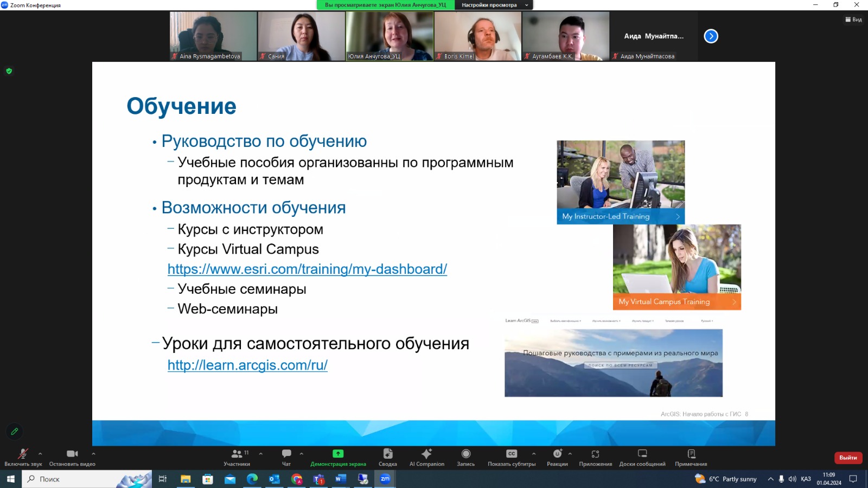Viewport: 868px width, 488px height.
Task: Open Настройки просмотра dropdown
Action: point(494,5)
